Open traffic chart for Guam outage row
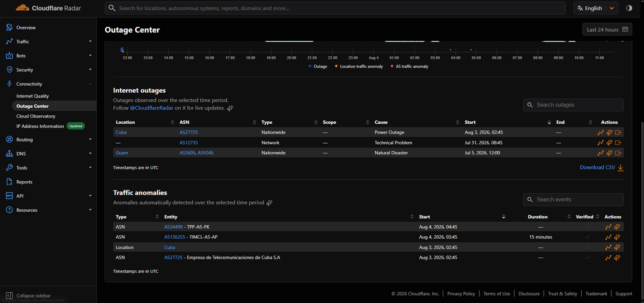The height and width of the screenshot is (303, 644). pyautogui.click(x=601, y=153)
